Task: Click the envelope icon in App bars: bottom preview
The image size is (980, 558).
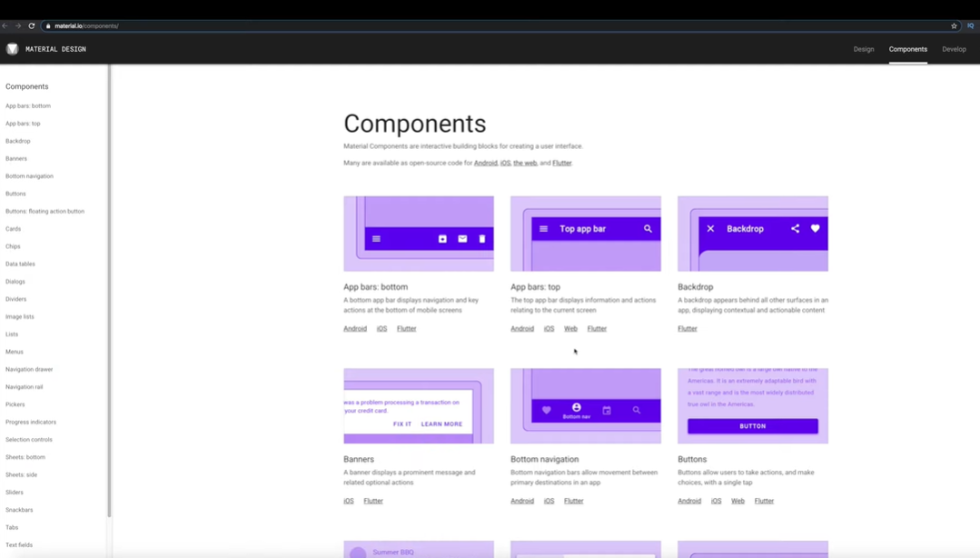Action: tap(462, 238)
